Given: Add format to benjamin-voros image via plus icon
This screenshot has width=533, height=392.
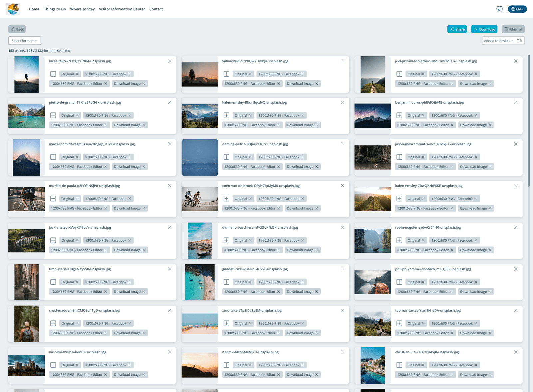Looking at the screenshot, I should pos(399,115).
